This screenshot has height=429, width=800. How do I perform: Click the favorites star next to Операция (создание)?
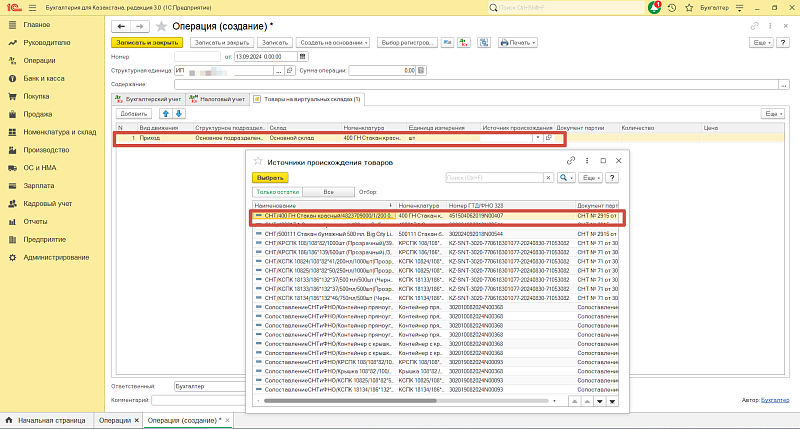click(161, 24)
